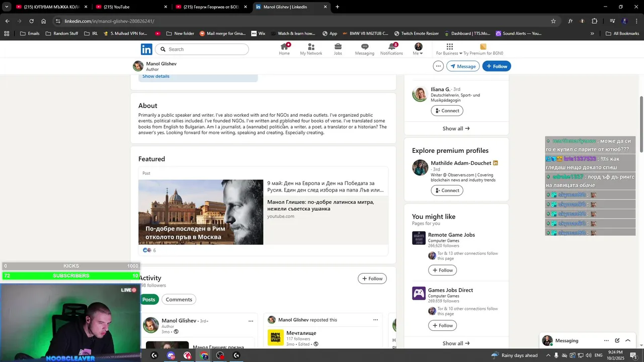Open apps grid in bookmarks bar

click(7, 34)
